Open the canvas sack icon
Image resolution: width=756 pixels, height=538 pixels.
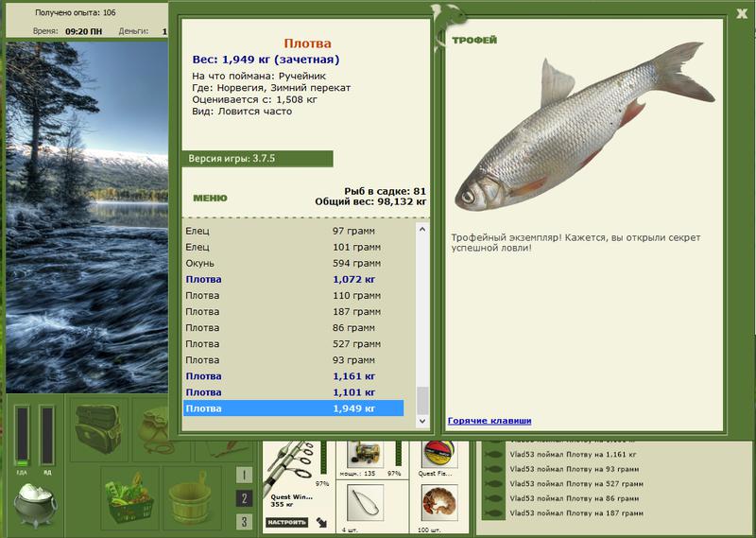[153, 429]
